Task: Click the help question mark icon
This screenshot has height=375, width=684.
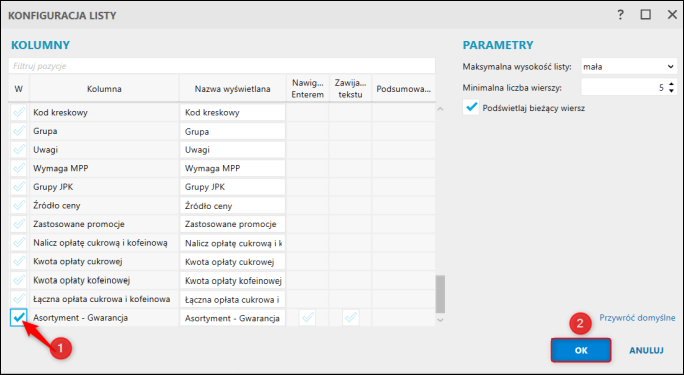Action: [621, 15]
